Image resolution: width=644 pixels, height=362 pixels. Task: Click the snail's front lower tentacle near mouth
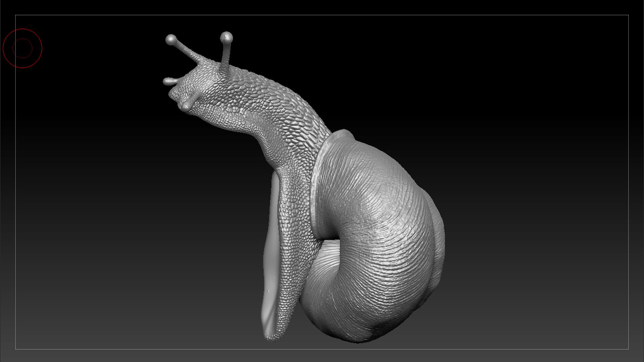pyautogui.click(x=185, y=106)
